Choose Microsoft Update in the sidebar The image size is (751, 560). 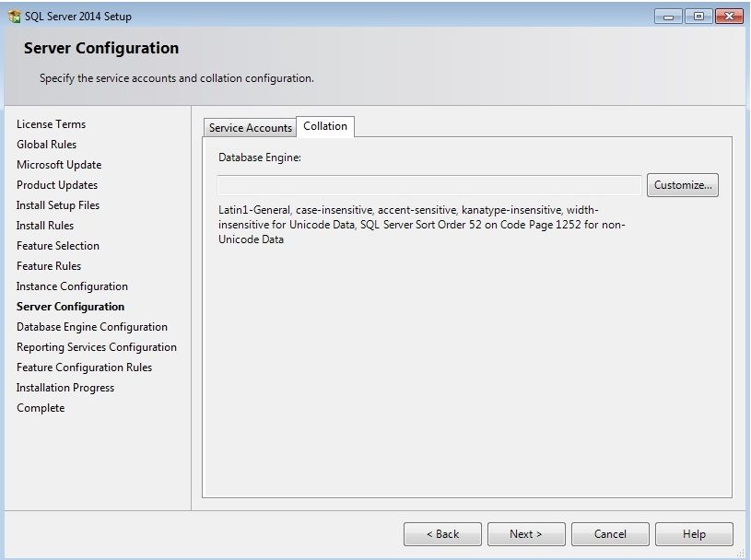59,165
